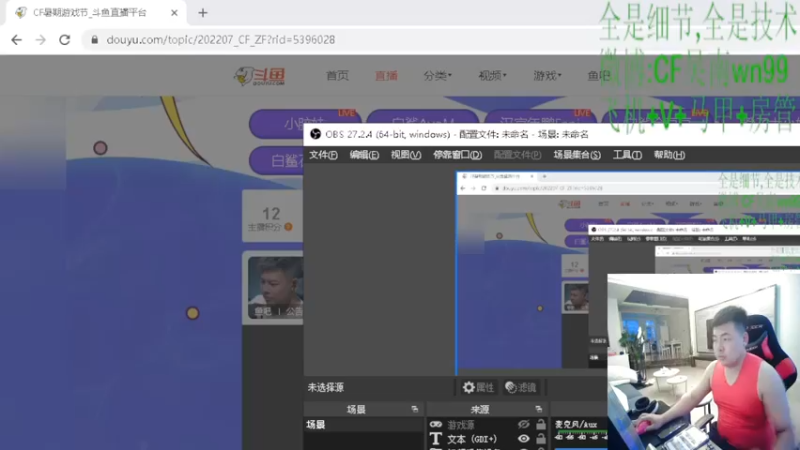This screenshot has width=800, height=450.
Task: Show the hidden 游戏源 source via eye icon
Action: 523,424
